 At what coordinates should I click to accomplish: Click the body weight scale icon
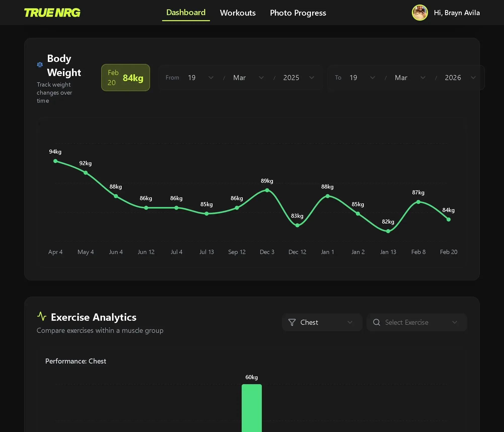point(40,65)
